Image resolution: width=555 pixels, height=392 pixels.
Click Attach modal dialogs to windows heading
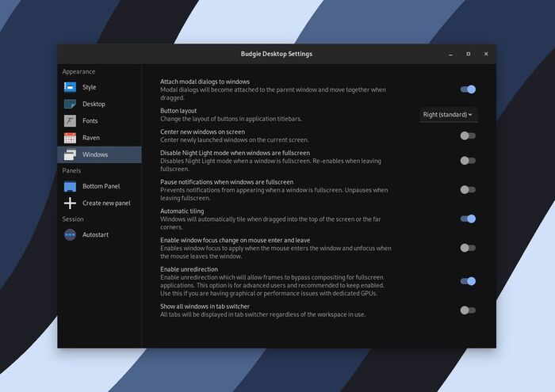point(205,82)
